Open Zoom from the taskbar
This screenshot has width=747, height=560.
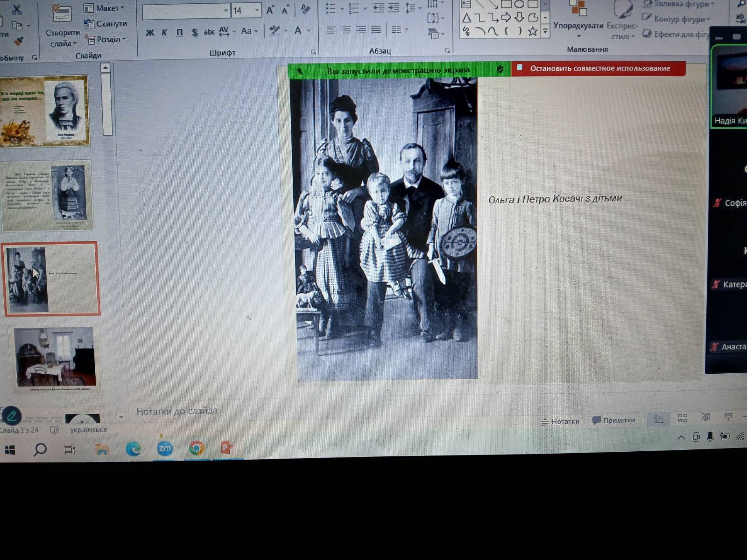(x=165, y=448)
